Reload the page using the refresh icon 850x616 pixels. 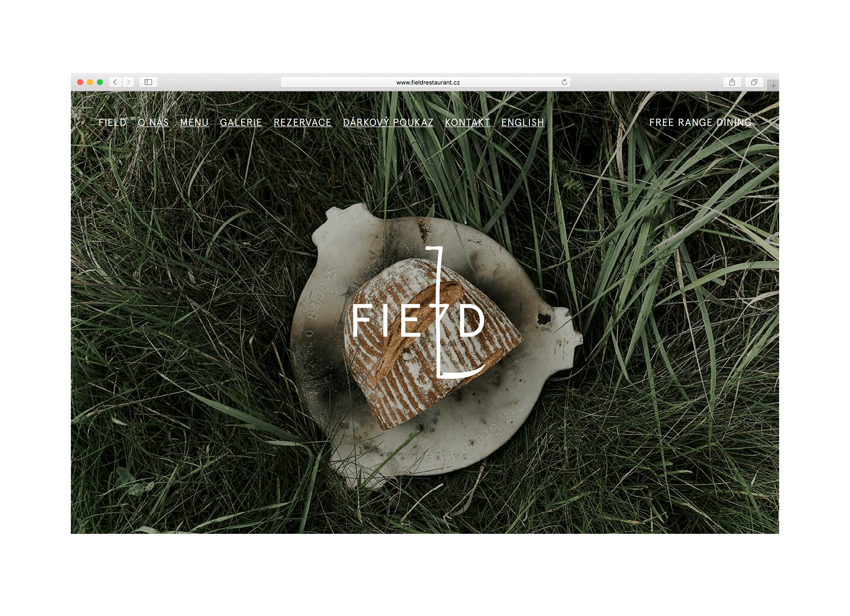(564, 82)
